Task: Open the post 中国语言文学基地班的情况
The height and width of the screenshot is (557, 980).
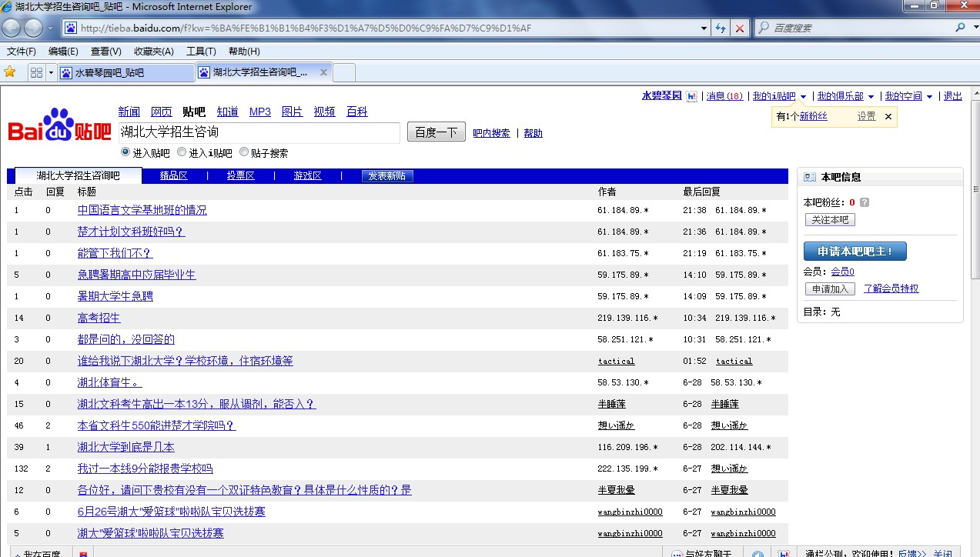Action: pyautogui.click(x=142, y=210)
